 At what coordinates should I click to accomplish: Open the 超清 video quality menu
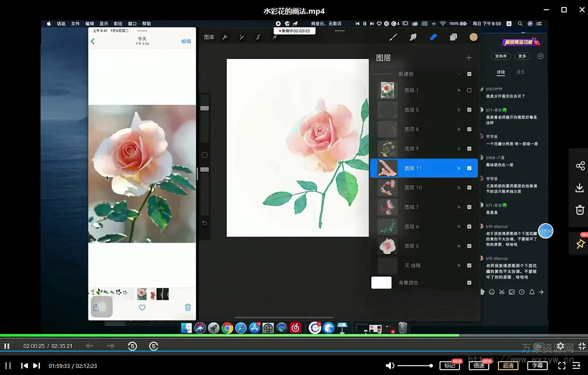coord(508,366)
